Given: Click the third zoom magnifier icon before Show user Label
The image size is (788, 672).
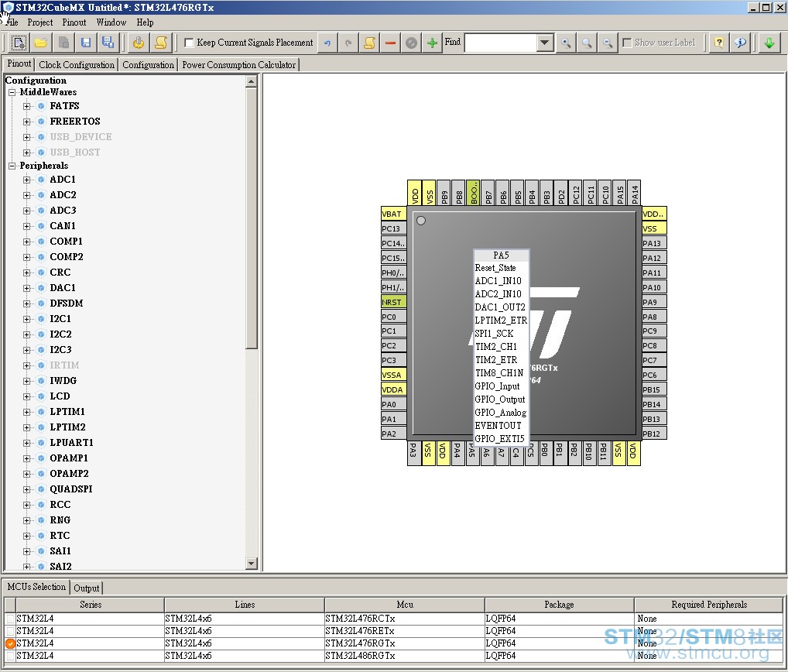Looking at the screenshot, I should click(x=608, y=43).
